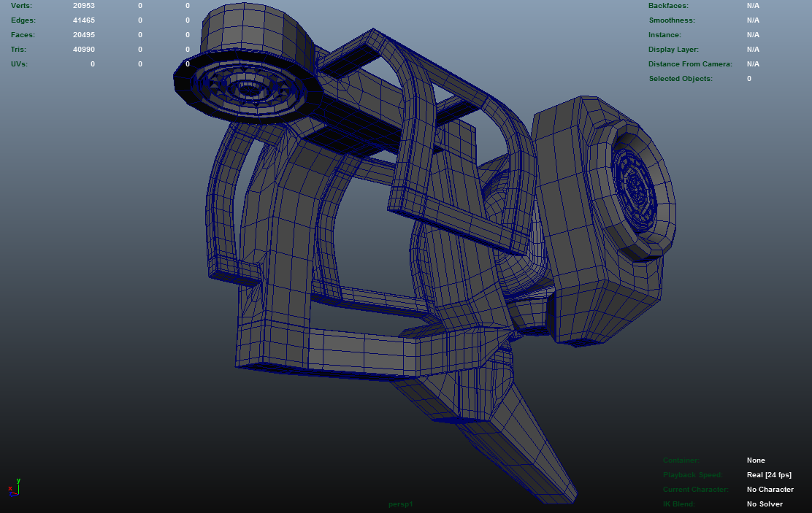This screenshot has height=513, width=812.
Task: Click the Distance From Camera: label
Action: coord(690,63)
